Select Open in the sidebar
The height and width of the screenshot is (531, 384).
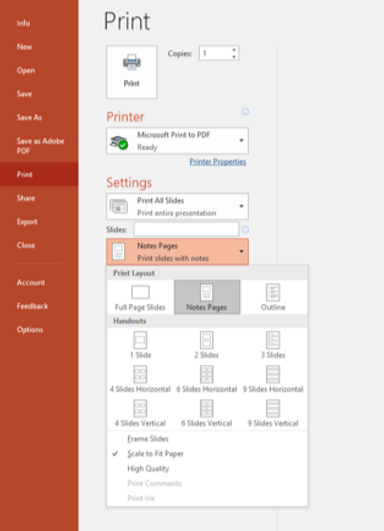[39, 70]
